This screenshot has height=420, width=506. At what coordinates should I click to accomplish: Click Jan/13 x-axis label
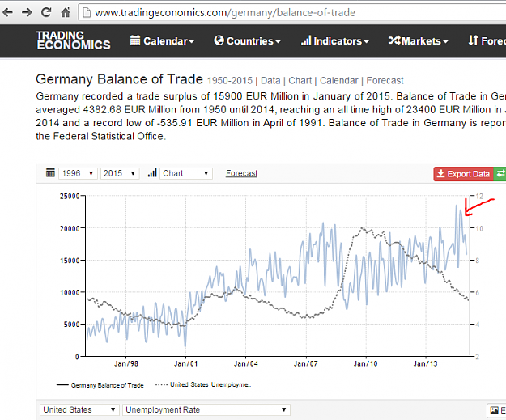425,364
